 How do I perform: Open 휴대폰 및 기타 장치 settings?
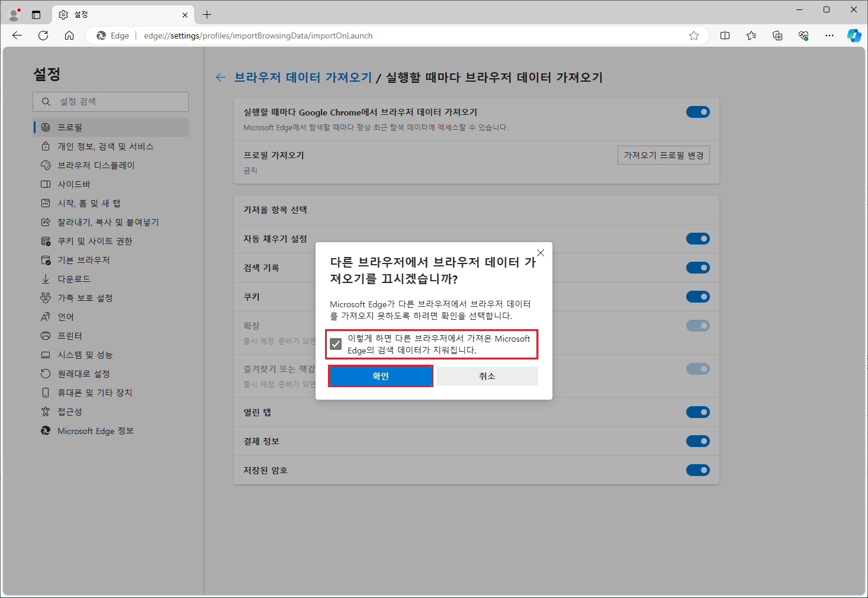point(111,393)
